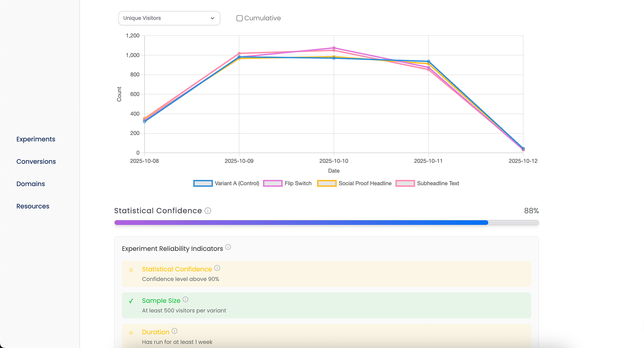Click info icon beside Experiment Reliability Indicators
The height and width of the screenshot is (348, 644).
(x=228, y=247)
